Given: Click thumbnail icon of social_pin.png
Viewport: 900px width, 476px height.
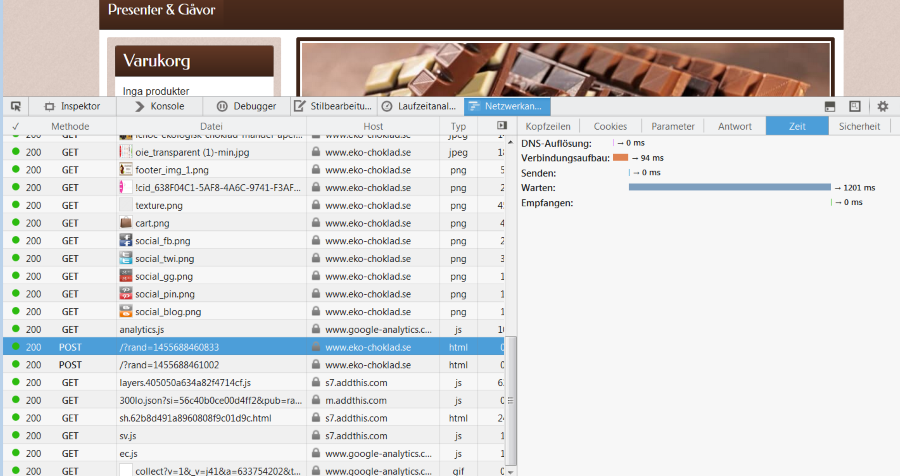Looking at the screenshot, I should point(126,294).
